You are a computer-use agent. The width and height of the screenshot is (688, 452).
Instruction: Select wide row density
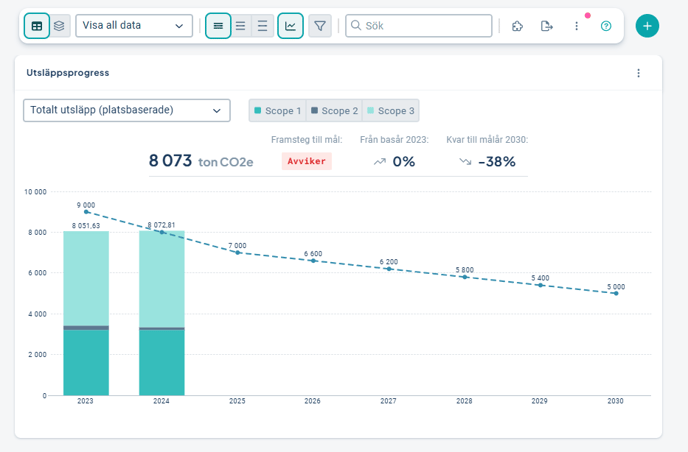point(262,26)
